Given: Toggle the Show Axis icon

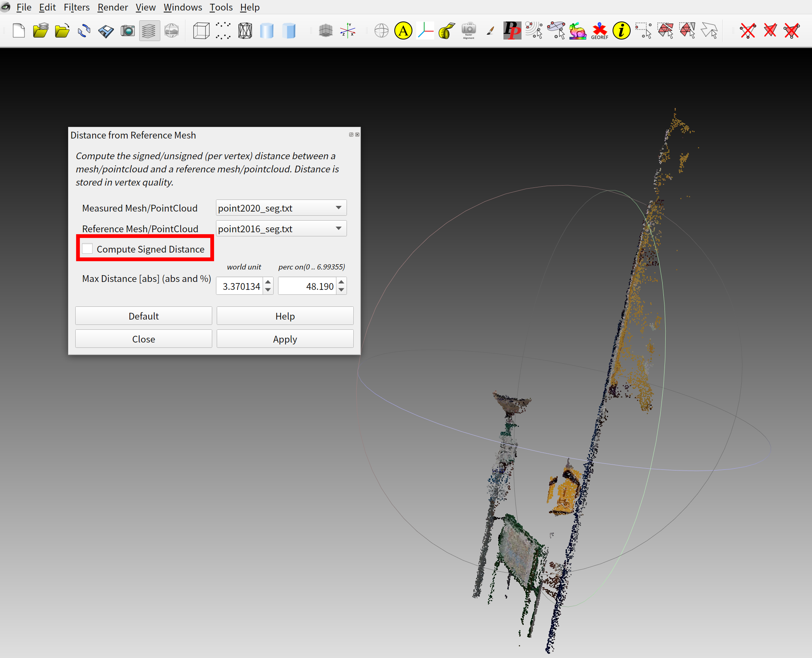Looking at the screenshot, I should [347, 31].
